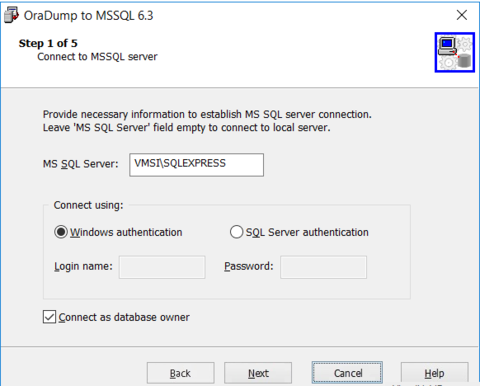Click the server connection wizard icon
Viewport: 480px width, 386px height.
[455, 52]
